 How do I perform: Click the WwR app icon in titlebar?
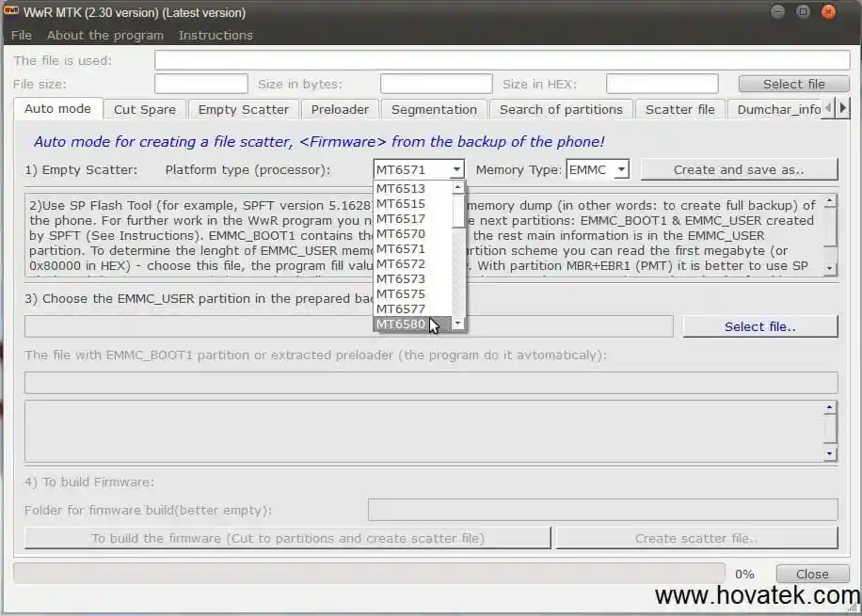click(11, 11)
